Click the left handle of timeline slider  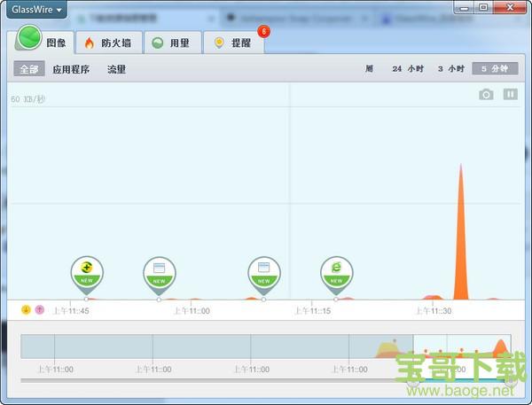(413, 382)
